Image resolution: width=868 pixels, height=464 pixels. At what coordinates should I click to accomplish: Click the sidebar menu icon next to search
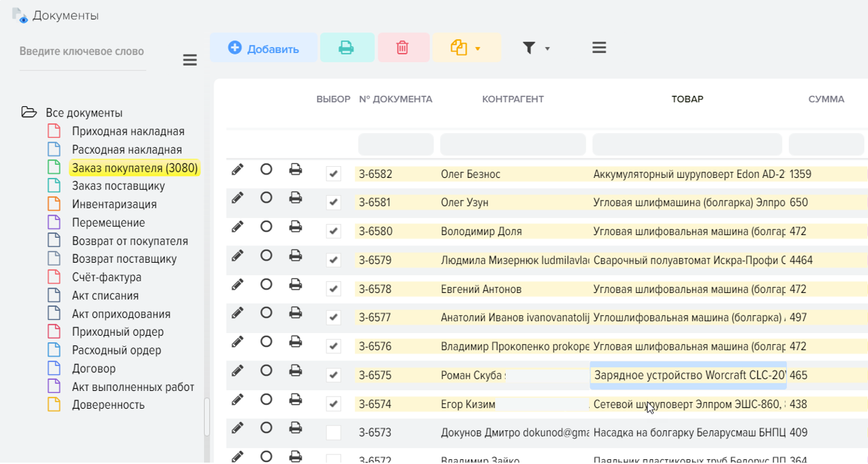(190, 61)
